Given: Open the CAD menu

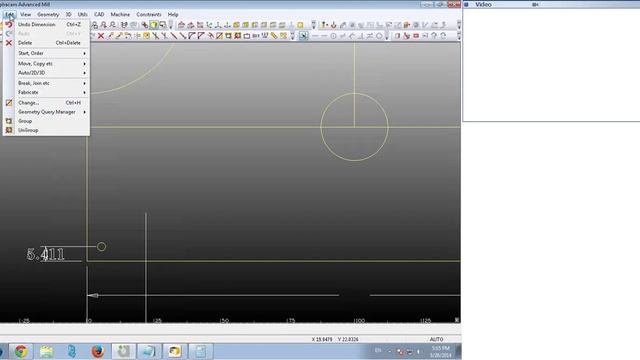Looking at the screenshot, I should 99,14.
